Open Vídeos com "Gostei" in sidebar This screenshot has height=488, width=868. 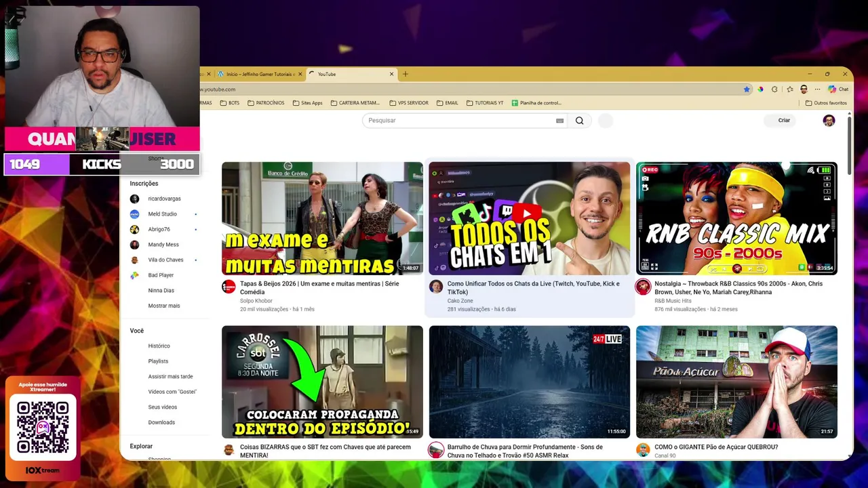tap(172, 392)
